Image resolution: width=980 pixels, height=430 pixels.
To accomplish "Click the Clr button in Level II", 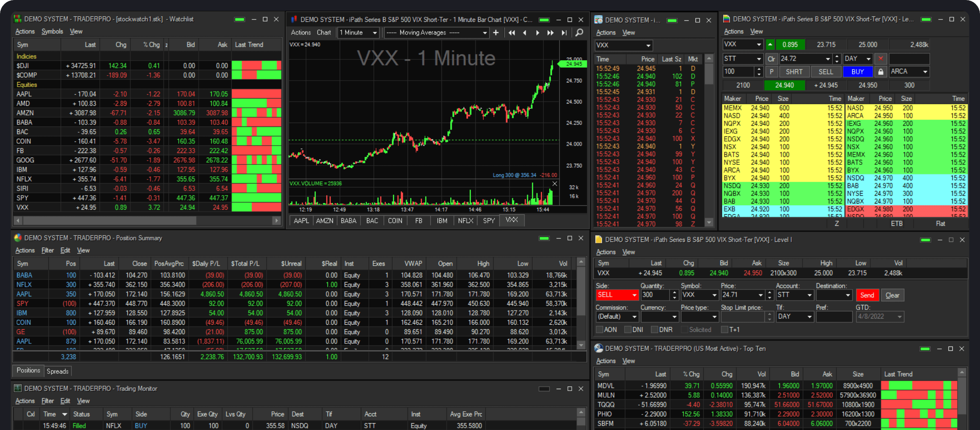I will click(x=771, y=58).
